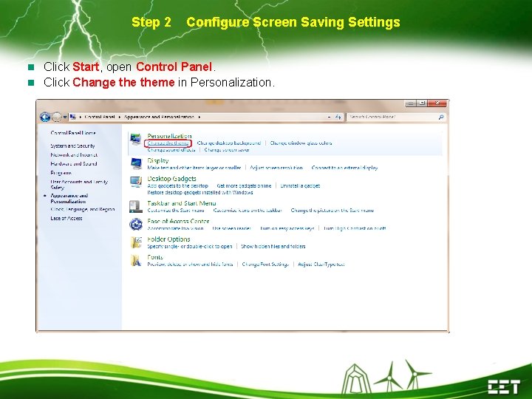Open the Desktop Gadgets heading

tap(171, 179)
